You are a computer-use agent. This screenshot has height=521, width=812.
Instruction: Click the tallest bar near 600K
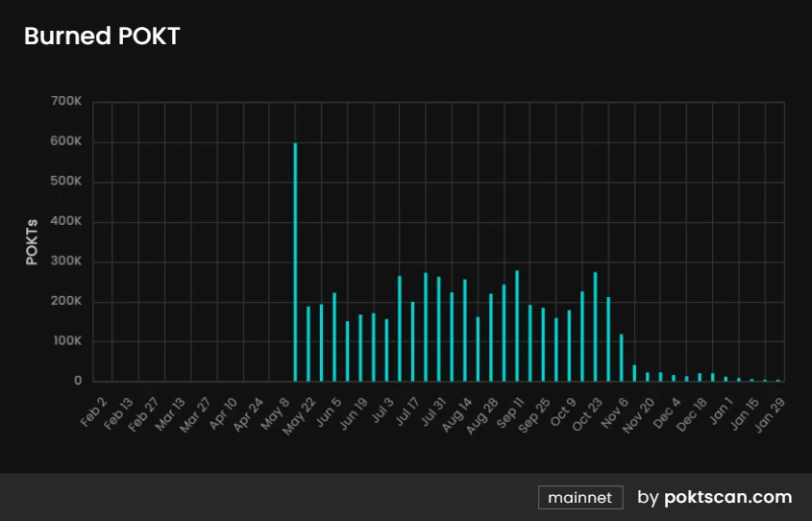pyautogui.click(x=295, y=261)
